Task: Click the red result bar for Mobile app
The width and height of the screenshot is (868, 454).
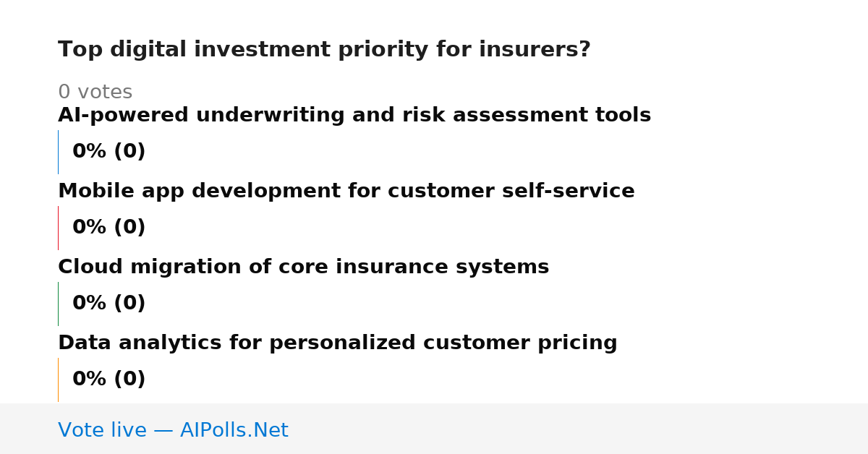Action: [58, 228]
